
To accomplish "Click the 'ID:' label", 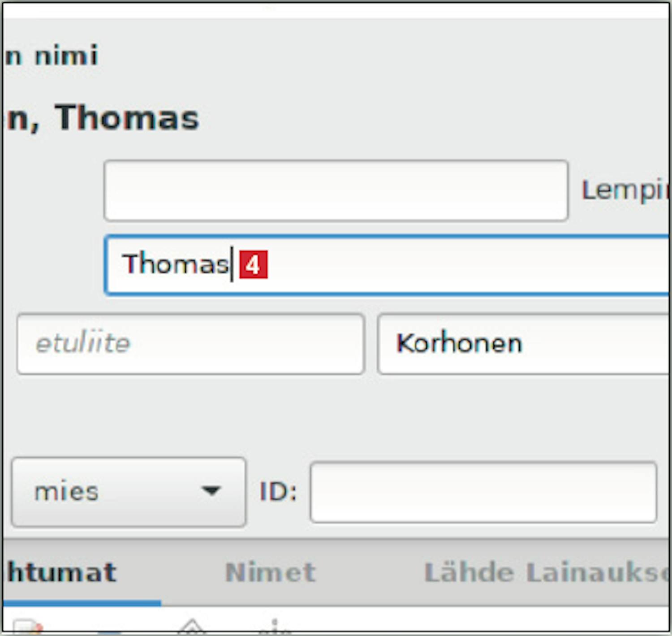I will point(278,492).
